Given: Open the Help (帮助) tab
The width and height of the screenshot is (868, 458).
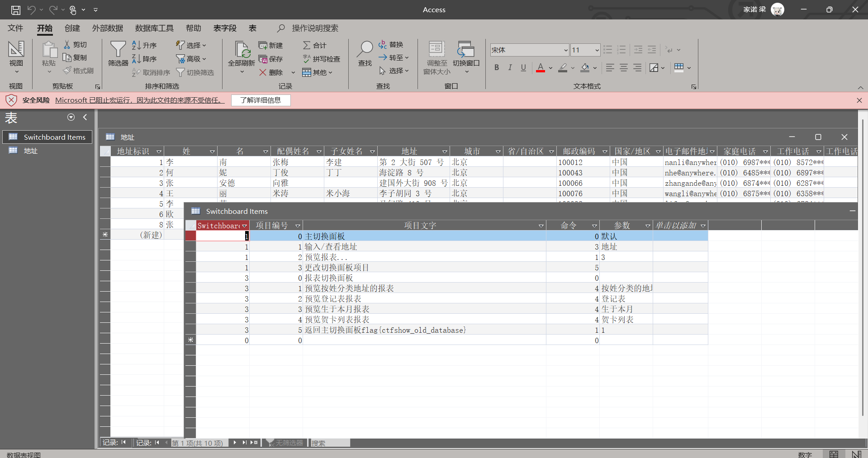Looking at the screenshot, I should point(194,28).
